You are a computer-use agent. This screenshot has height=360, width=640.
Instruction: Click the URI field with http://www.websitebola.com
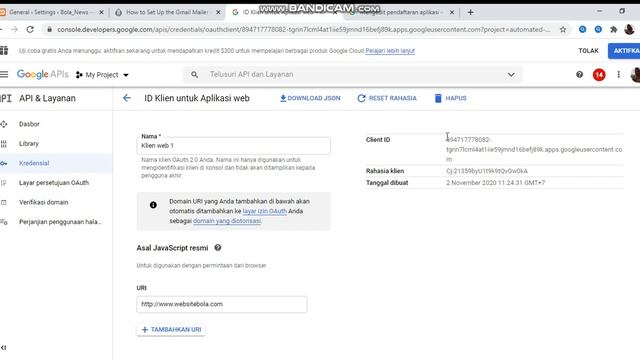click(x=222, y=304)
